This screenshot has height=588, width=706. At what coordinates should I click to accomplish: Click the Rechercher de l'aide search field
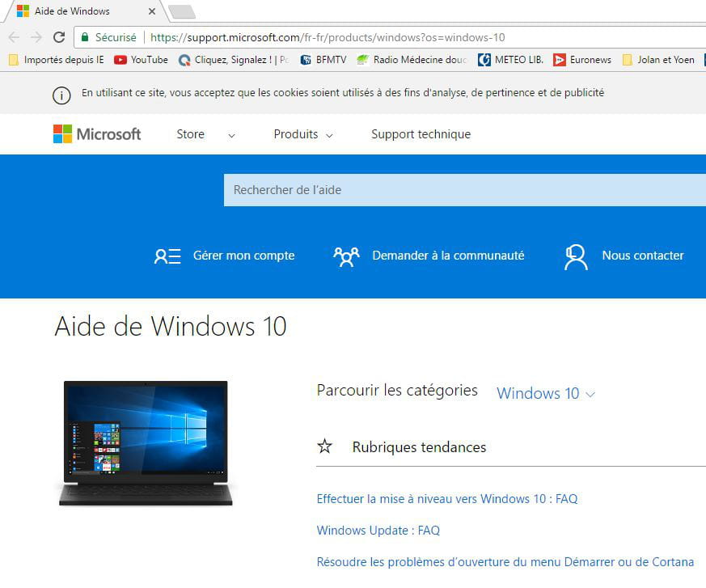tap(465, 190)
